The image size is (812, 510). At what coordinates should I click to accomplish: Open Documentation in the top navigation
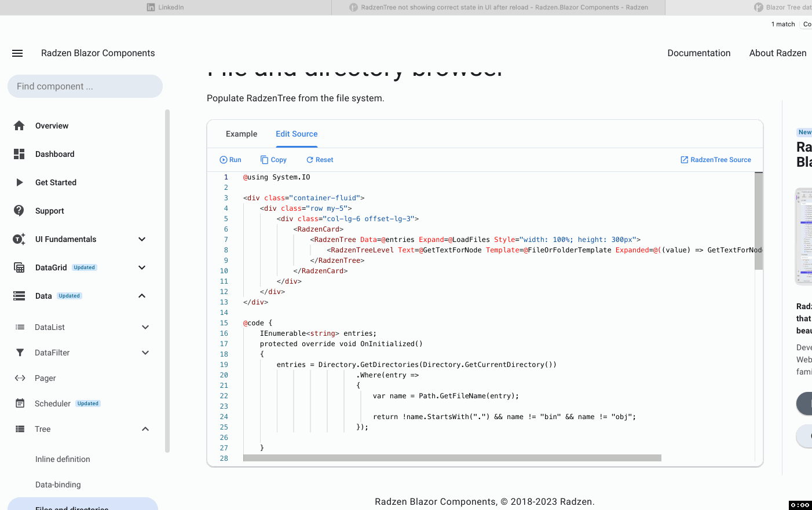point(699,53)
